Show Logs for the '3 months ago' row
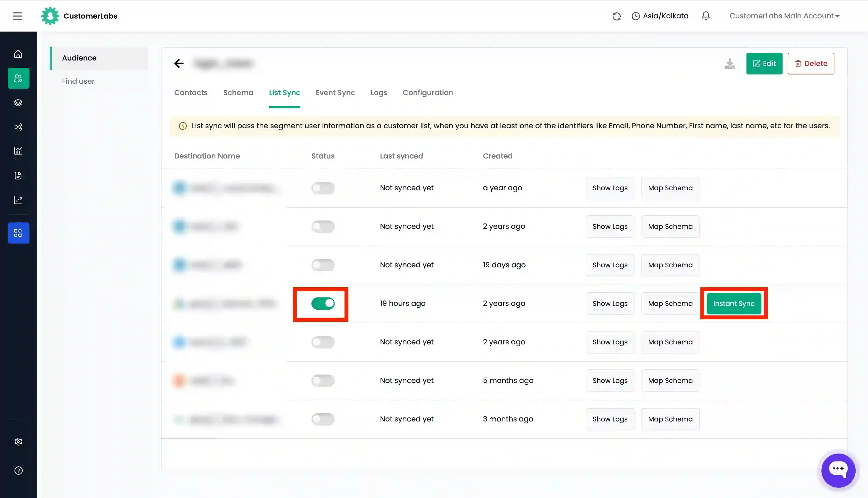The image size is (868, 498). click(x=610, y=419)
